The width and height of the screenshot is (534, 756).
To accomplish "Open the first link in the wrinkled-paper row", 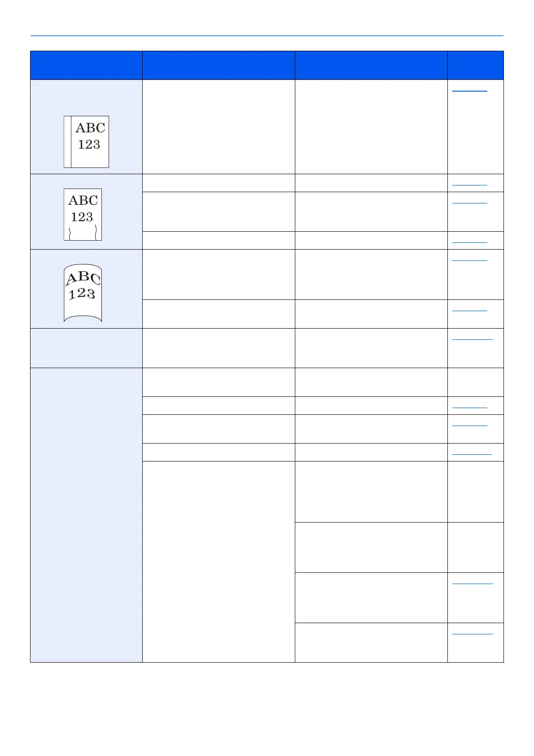I will point(469,184).
